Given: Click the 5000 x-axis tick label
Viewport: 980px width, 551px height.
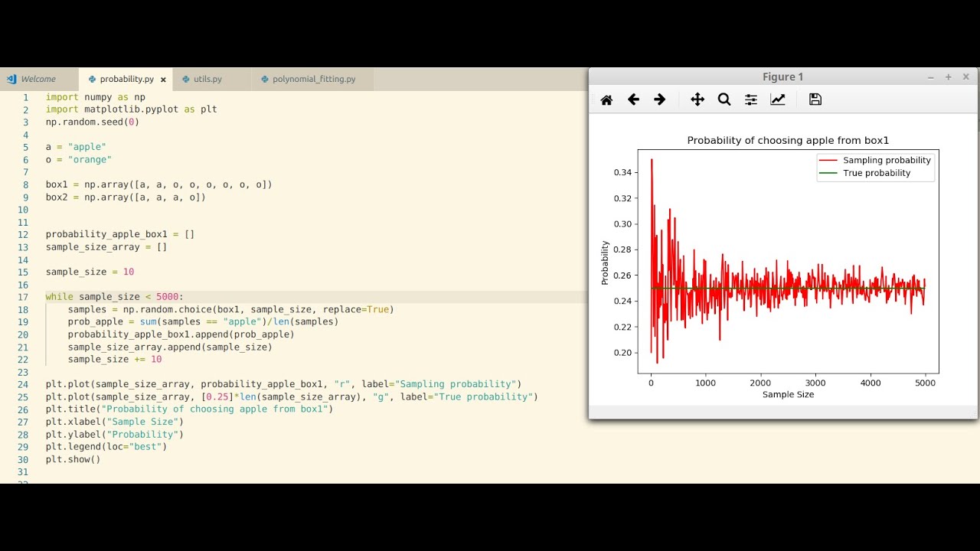Looking at the screenshot, I should point(925,383).
